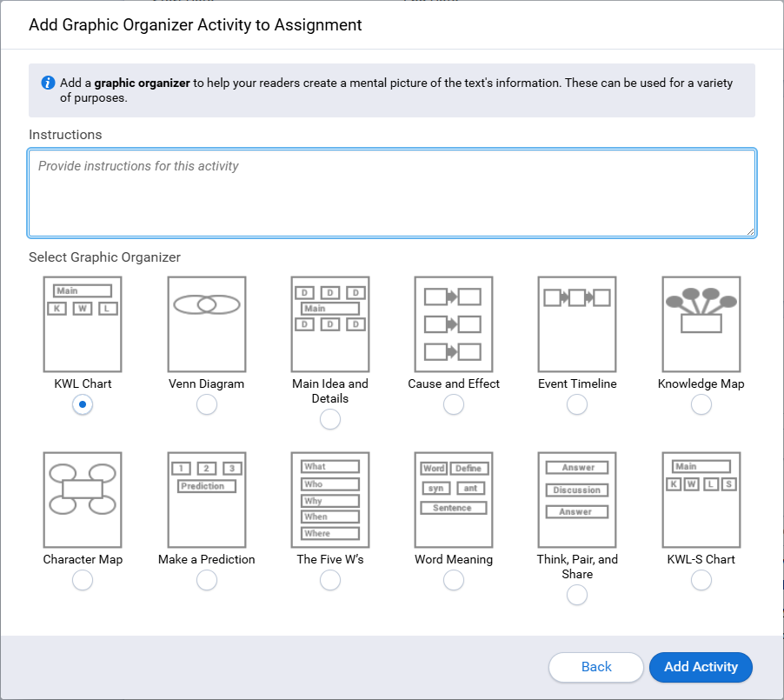Screen dimensions: 784x700
Task: Select the Venn Diagram radio button
Action: (207, 404)
